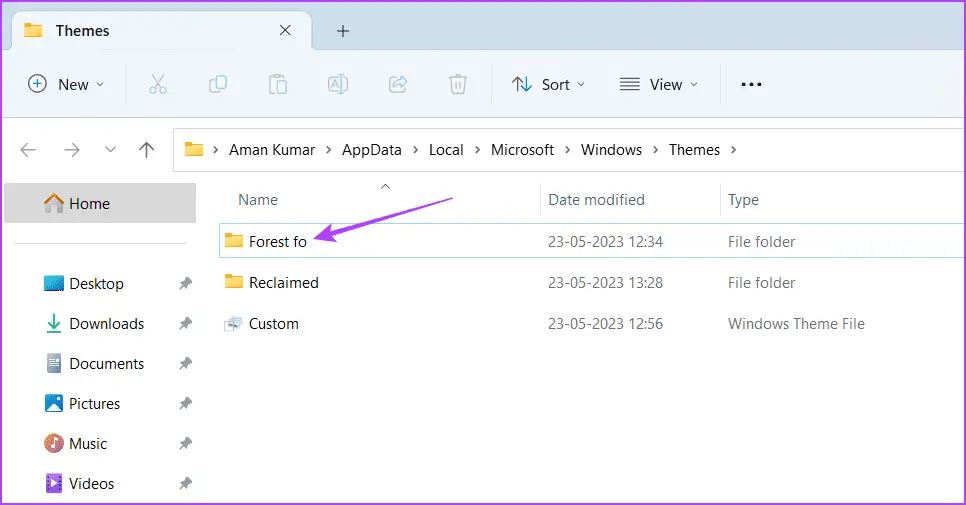Go back with the left arrow
Image resolution: width=966 pixels, height=505 pixels.
pyautogui.click(x=28, y=150)
